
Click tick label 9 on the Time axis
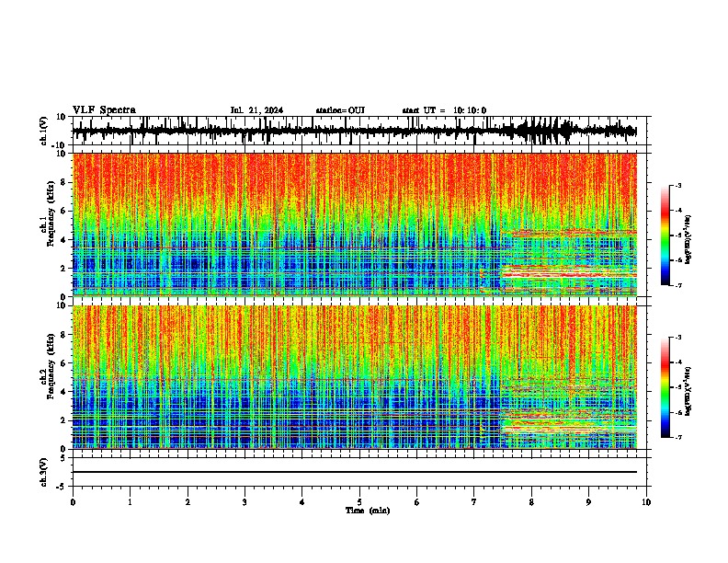pos(588,502)
